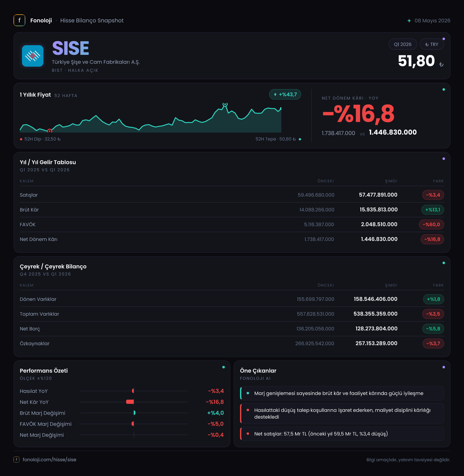Select the Toplam Varlıklar row label
The height and width of the screenshot is (476, 464).
39,314
